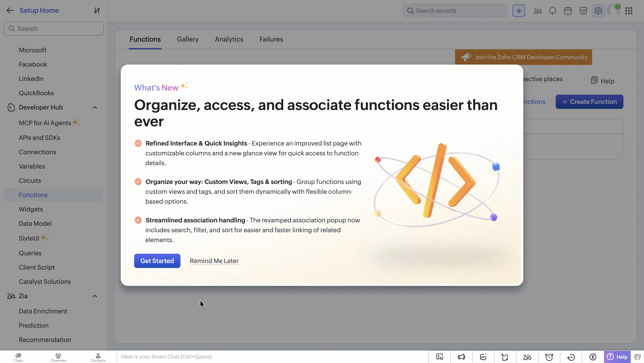Collapse the Zia sidebar section

pos(95,296)
